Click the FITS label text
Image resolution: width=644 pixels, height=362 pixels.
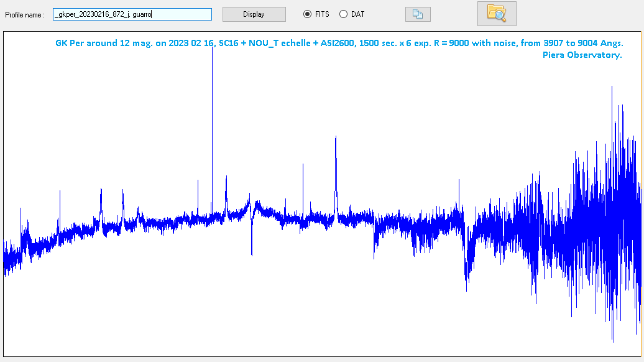pos(322,14)
